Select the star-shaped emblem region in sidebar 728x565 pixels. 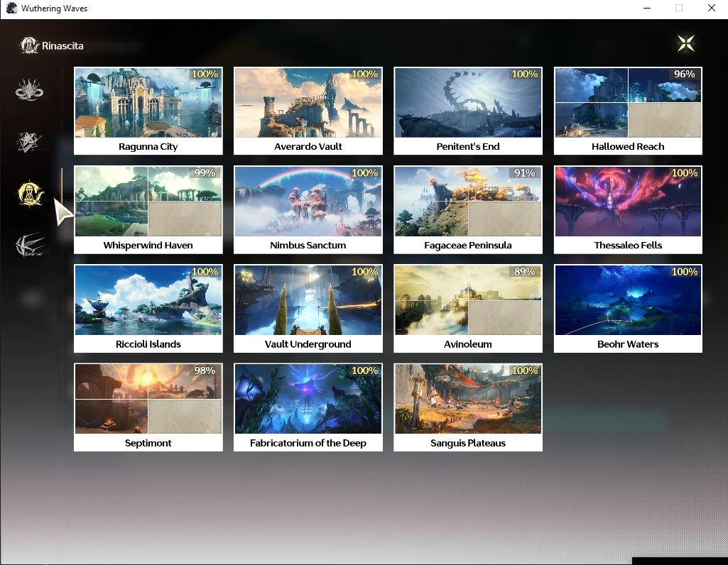(x=30, y=142)
